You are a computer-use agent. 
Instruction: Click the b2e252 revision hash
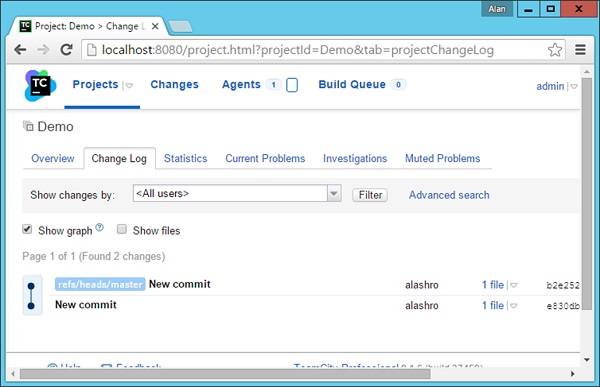563,285
